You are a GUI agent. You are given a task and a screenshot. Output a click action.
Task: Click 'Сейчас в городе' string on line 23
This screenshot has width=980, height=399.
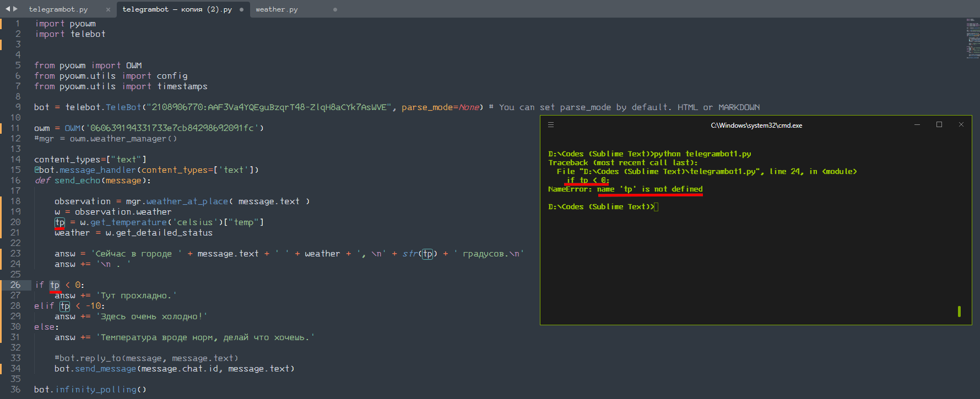136,254
